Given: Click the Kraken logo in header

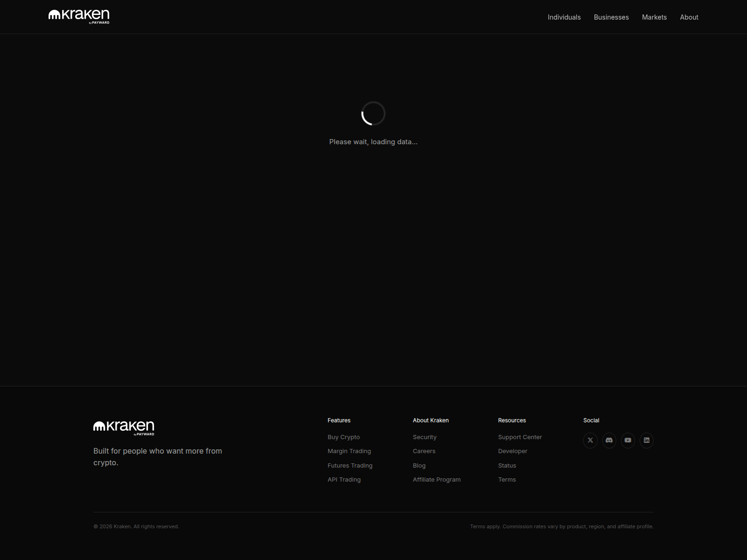Looking at the screenshot, I should (79, 16).
